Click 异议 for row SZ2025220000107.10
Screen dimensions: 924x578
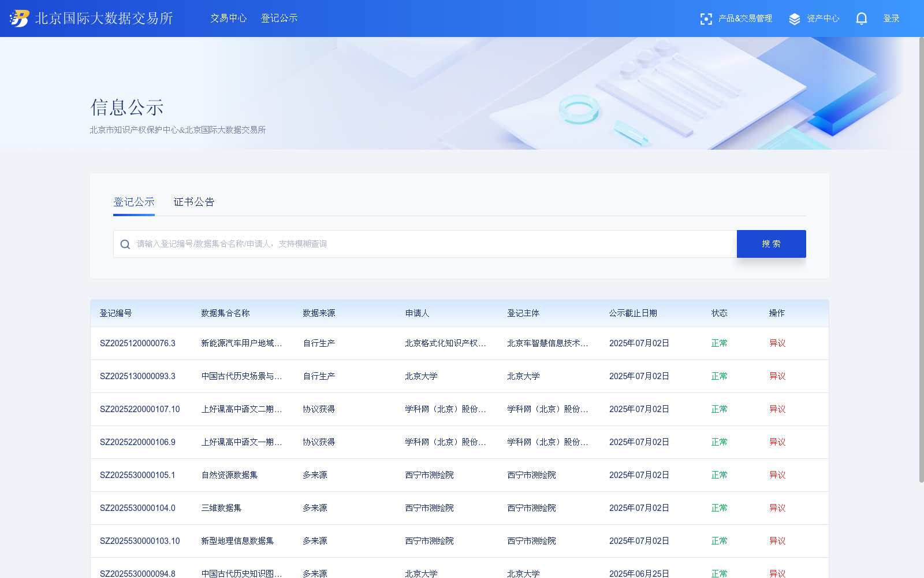[777, 409]
